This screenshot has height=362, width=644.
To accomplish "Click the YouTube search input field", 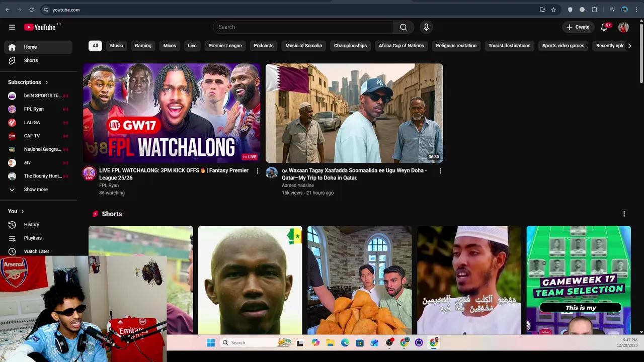I will [303, 27].
